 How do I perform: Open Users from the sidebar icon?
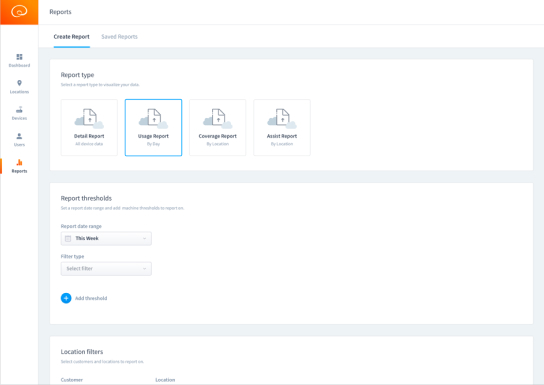click(19, 136)
